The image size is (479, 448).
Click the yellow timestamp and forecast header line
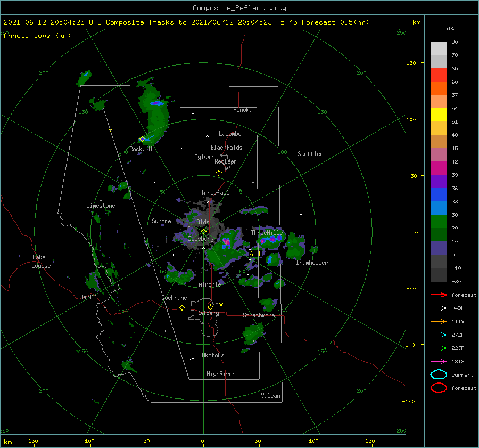[186, 22]
